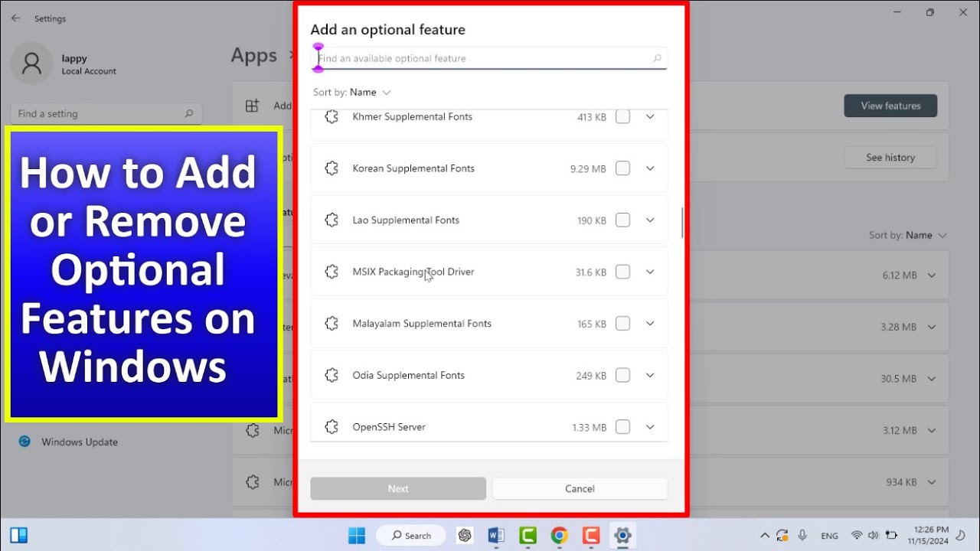Open ChatGPT from the taskbar

pos(465,535)
